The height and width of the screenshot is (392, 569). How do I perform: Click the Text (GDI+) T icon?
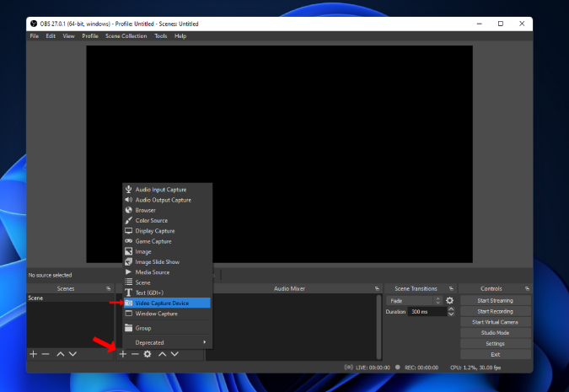[x=128, y=293]
